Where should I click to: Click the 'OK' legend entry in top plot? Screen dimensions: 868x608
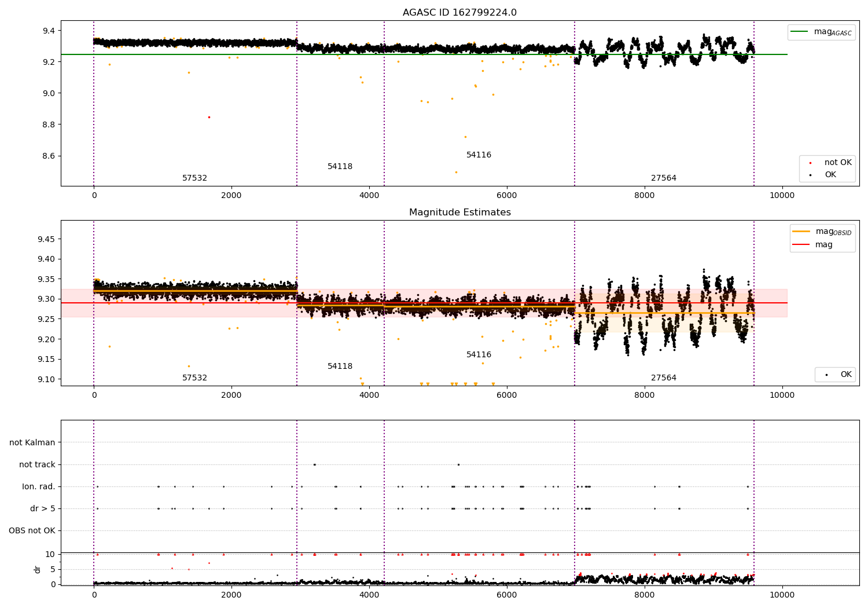pos(830,174)
